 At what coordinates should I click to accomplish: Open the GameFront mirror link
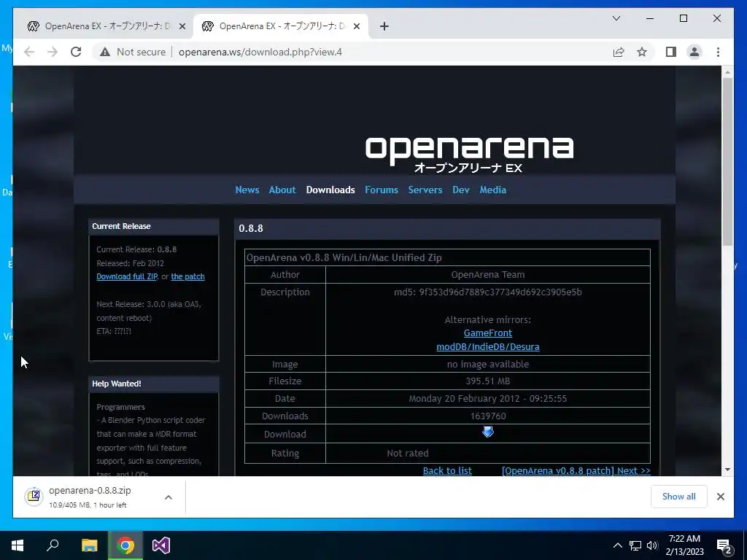[488, 332]
